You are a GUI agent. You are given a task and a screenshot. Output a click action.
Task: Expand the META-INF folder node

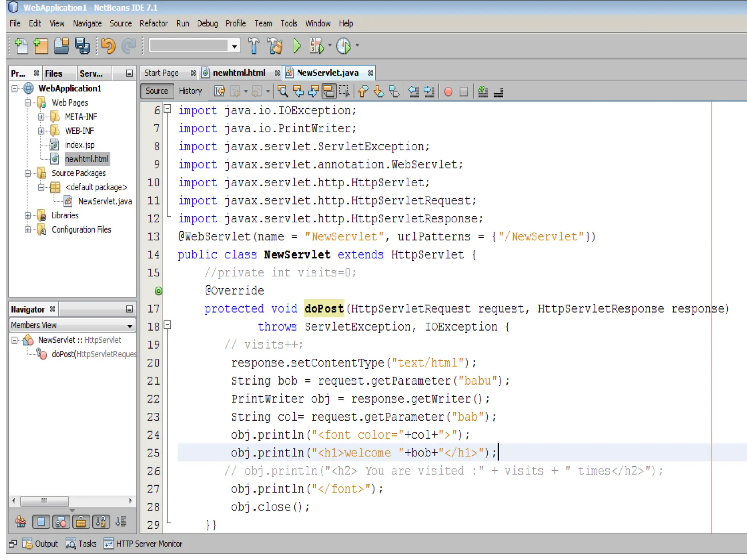click(41, 117)
